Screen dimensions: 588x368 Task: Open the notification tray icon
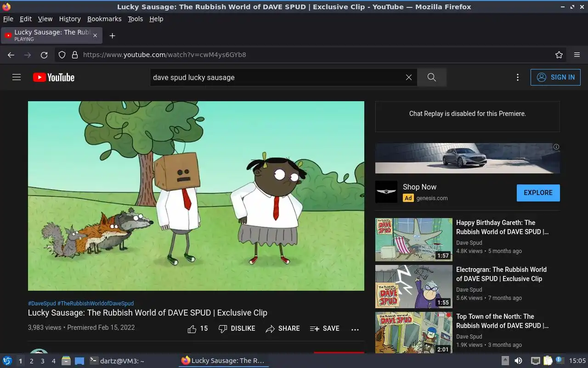(x=560, y=361)
